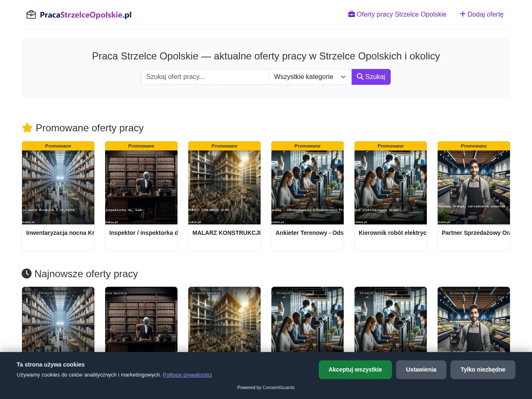532x399 pixels.
Task: Open promoted Inspektor / inspektorka library image
Action: [x=141, y=187]
